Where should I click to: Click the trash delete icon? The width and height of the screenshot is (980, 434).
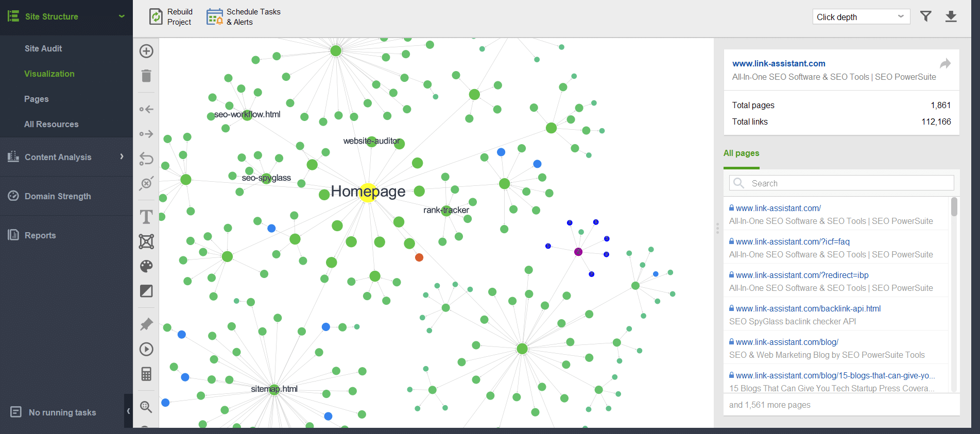146,76
